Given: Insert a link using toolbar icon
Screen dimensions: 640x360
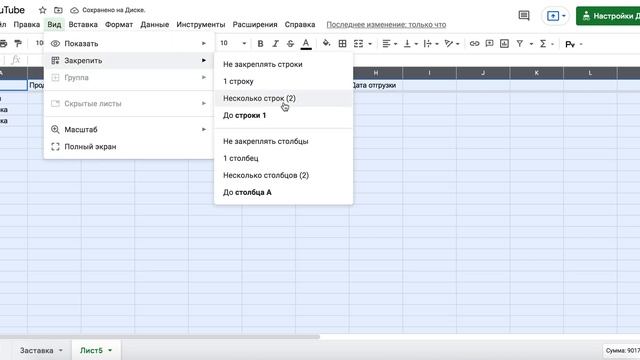Looking at the screenshot, I should (474, 43).
